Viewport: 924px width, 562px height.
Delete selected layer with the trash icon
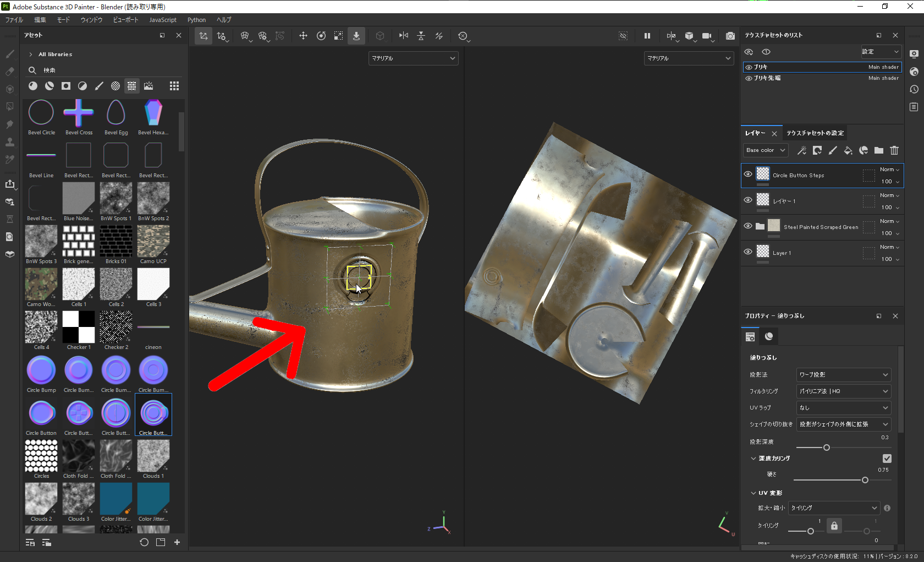pos(894,150)
